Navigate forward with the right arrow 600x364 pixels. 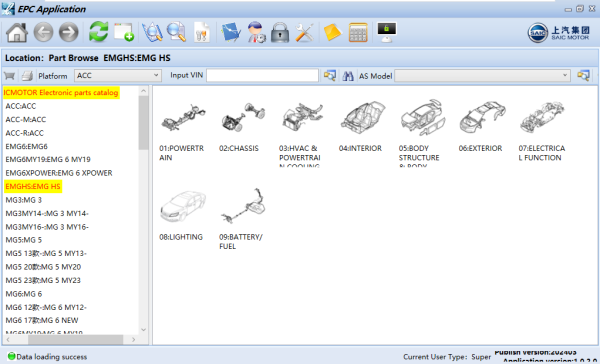tap(68, 32)
